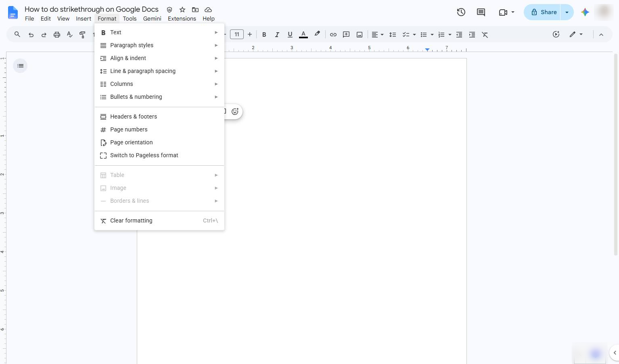Activate the paint format tool
Image resolution: width=619 pixels, height=364 pixels.
[83, 35]
